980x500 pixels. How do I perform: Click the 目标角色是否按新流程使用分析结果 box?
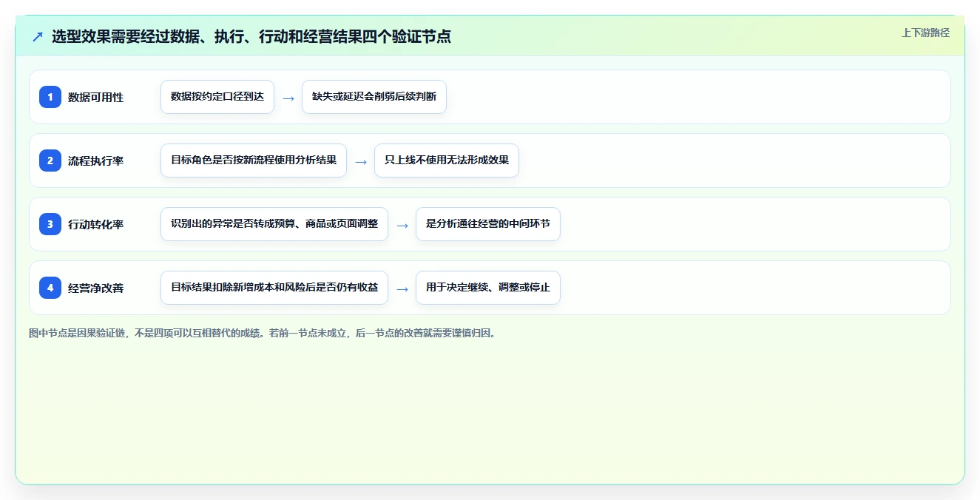coord(254,161)
